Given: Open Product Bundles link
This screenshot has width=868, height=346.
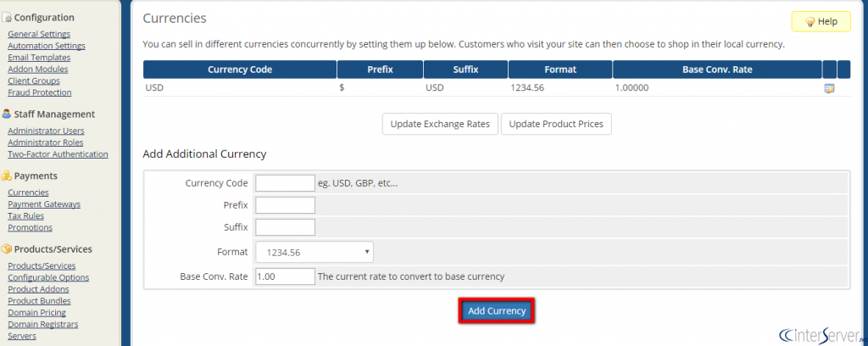Looking at the screenshot, I should pyautogui.click(x=39, y=300).
